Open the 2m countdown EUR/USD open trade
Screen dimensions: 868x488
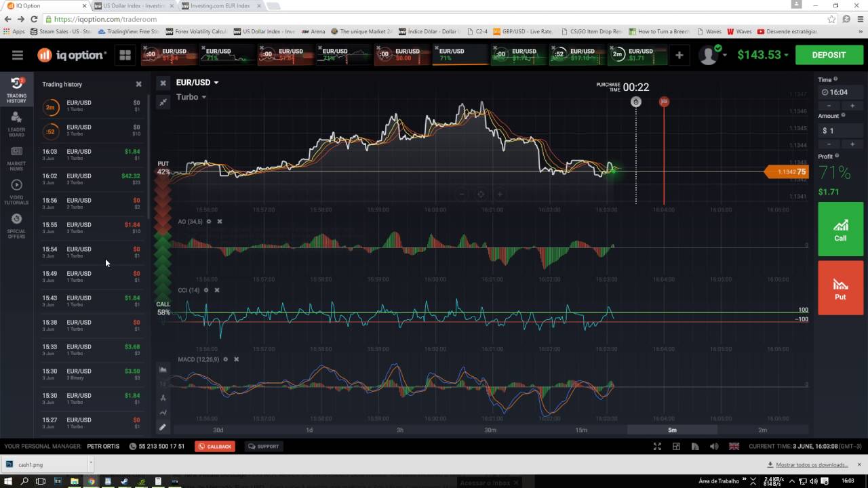(x=91, y=106)
